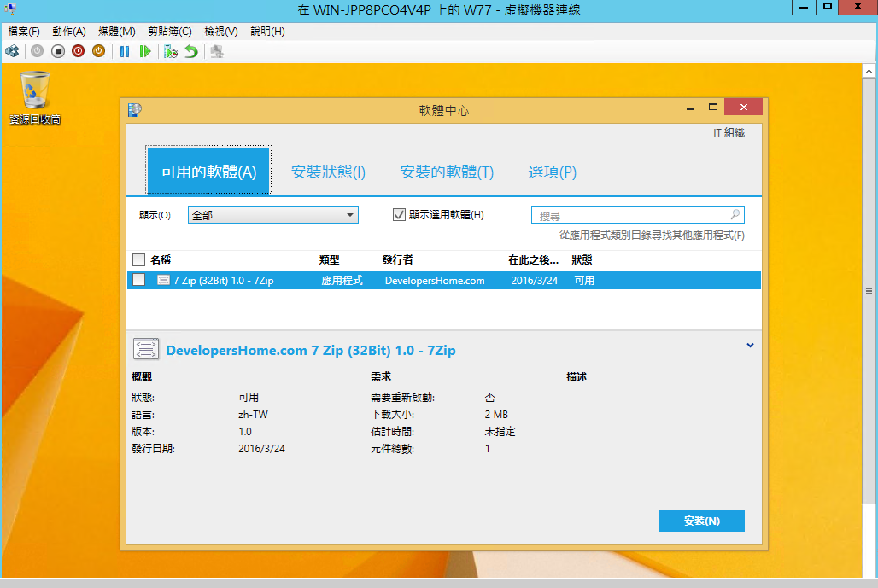Maximize the Software Center window

713,107
